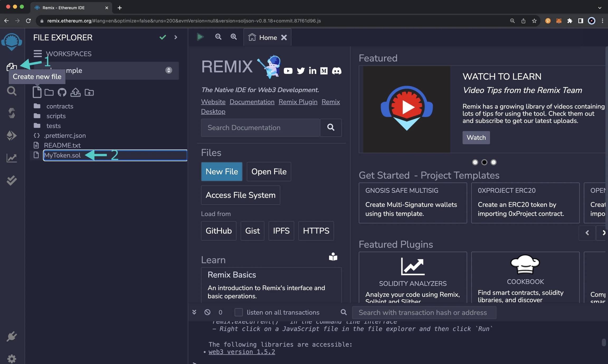Open the Documentation link
The width and height of the screenshot is (608, 364).
click(252, 102)
